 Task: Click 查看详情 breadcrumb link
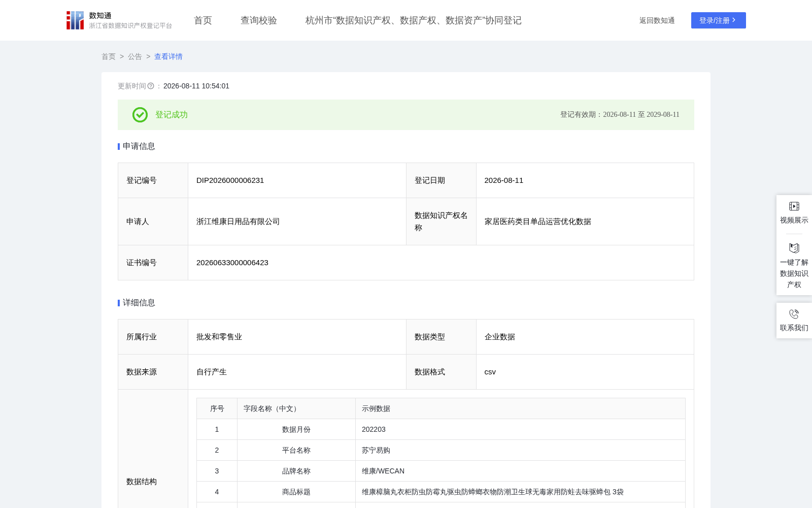[x=168, y=57]
